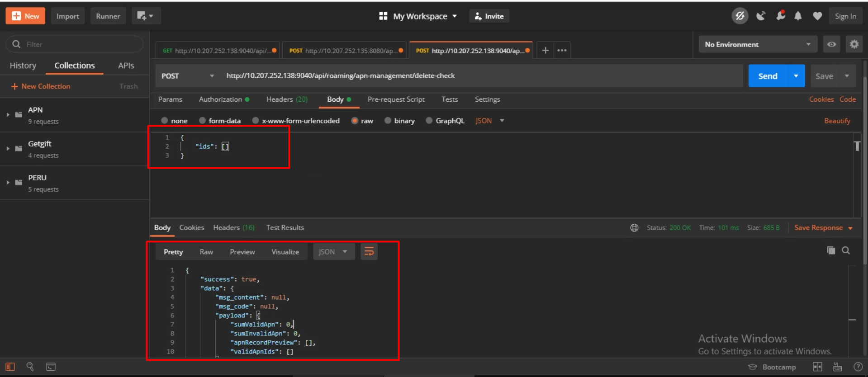Screen dimensions: 868x377
Task: Add a new request tab
Action: tap(545, 50)
